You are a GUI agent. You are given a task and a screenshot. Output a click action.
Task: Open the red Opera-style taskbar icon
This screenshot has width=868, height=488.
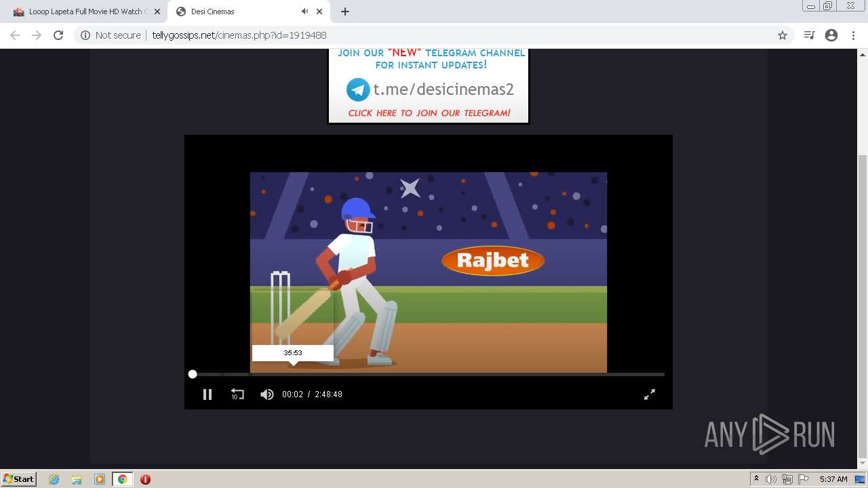(x=145, y=479)
